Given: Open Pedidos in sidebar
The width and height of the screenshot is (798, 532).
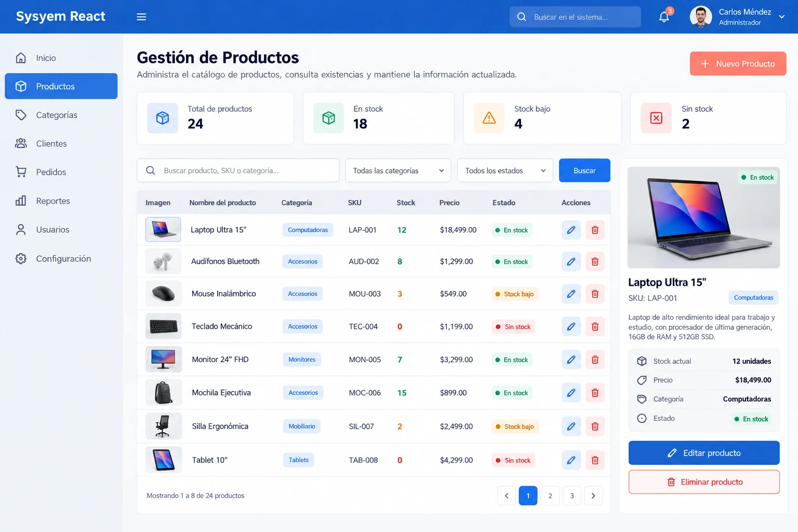Looking at the screenshot, I should (61, 172).
